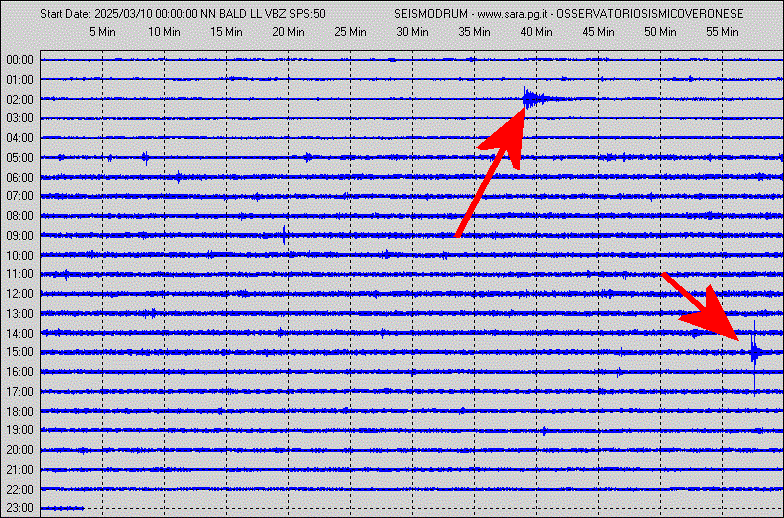Click the 00:00 hour label
Screen dimensions: 784x518
tap(20, 60)
